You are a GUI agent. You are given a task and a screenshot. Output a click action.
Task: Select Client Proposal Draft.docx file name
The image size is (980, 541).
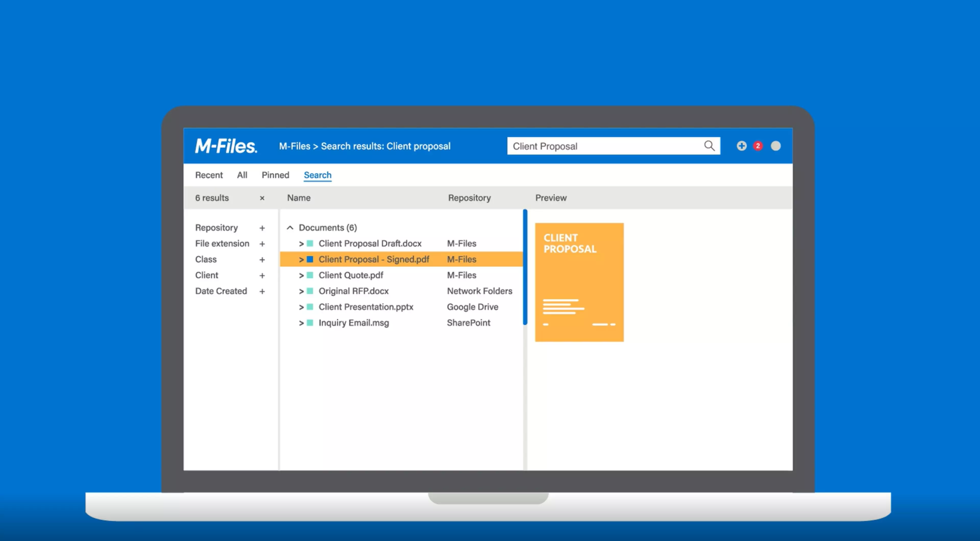click(x=370, y=243)
